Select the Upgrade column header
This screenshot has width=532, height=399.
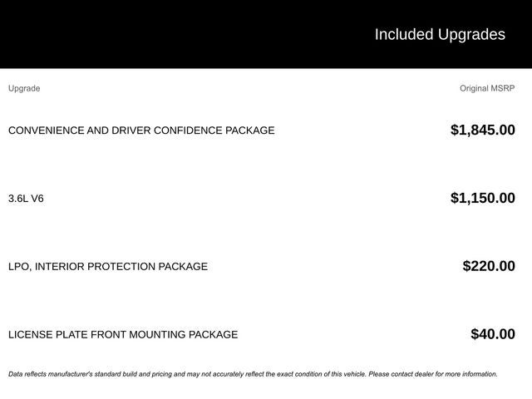(24, 88)
